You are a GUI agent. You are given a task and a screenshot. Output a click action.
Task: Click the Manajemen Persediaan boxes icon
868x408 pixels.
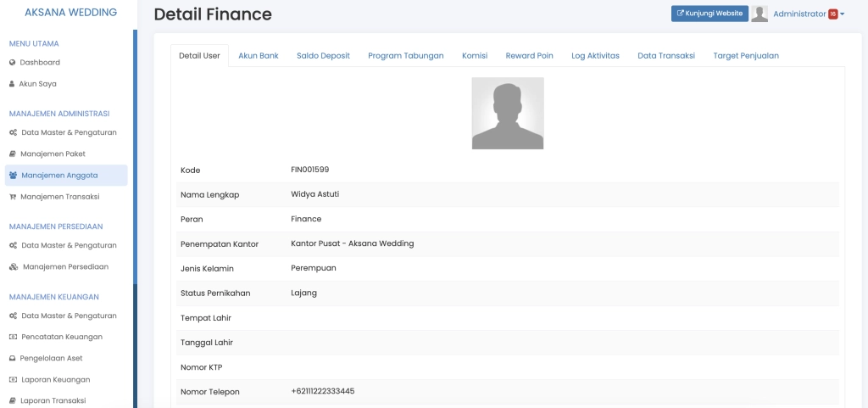pyautogui.click(x=13, y=267)
